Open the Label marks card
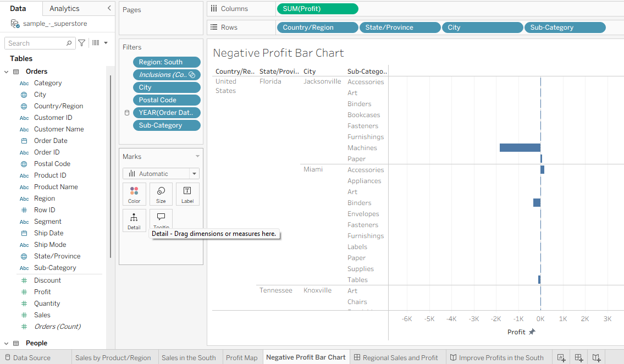The height and width of the screenshot is (364, 624). click(x=187, y=194)
